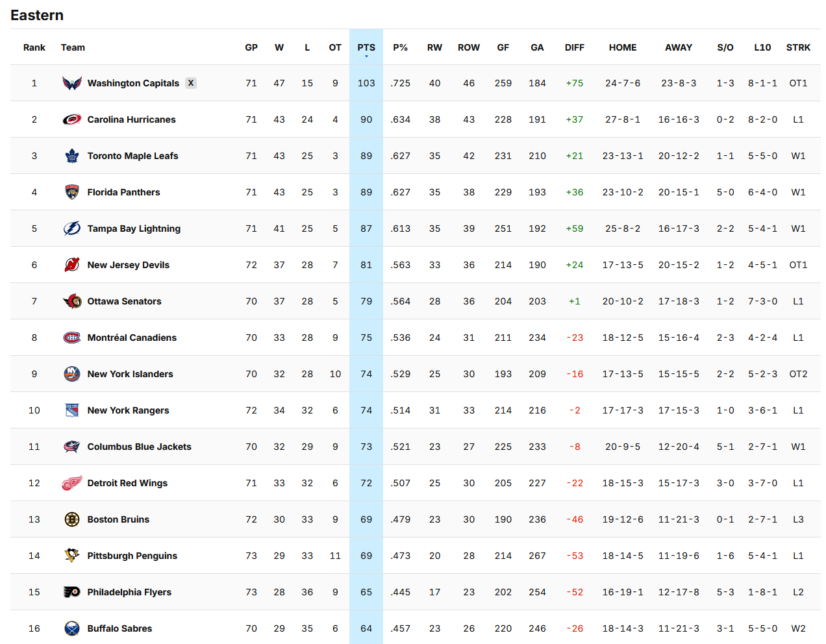Image resolution: width=826 pixels, height=644 pixels.
Task: Sort table by P% column header
Action: click(x=401, y=47)
